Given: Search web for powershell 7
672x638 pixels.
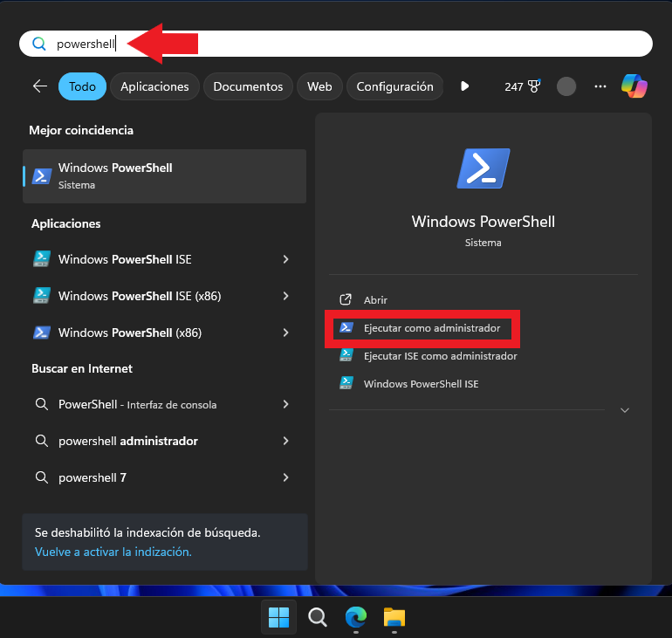Looking at the screenshot, I should (x=93, y=477).
